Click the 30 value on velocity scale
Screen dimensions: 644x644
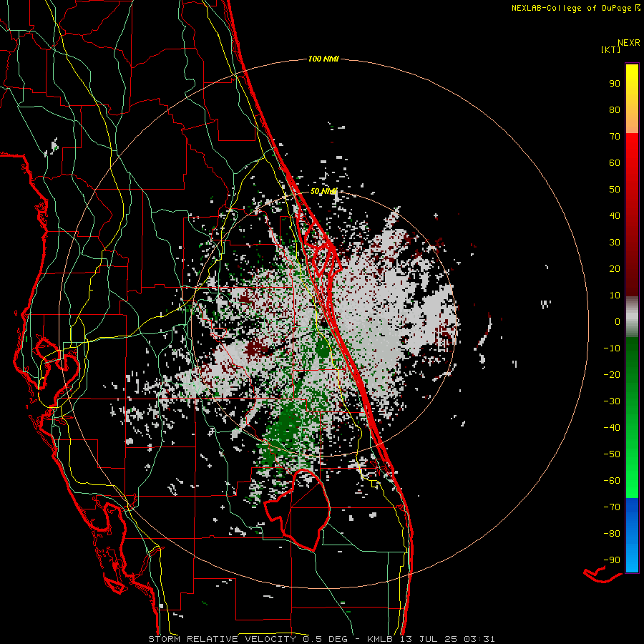coord(615,243)
